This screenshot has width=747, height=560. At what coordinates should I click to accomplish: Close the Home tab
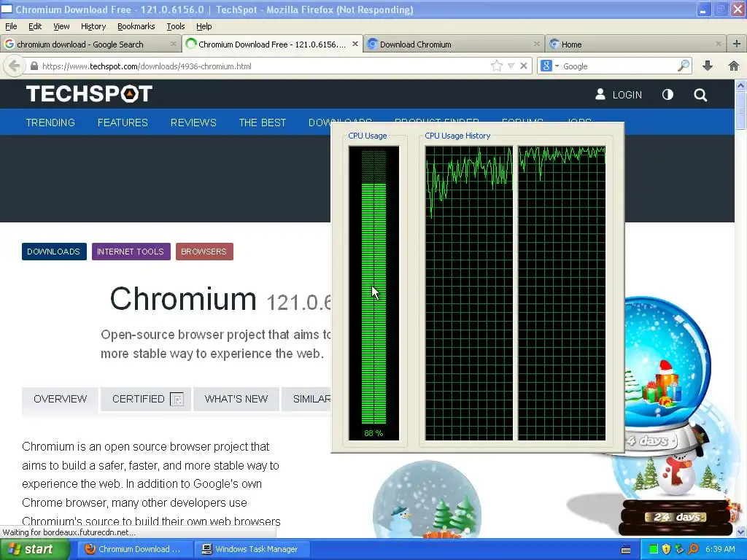[719, 44]
